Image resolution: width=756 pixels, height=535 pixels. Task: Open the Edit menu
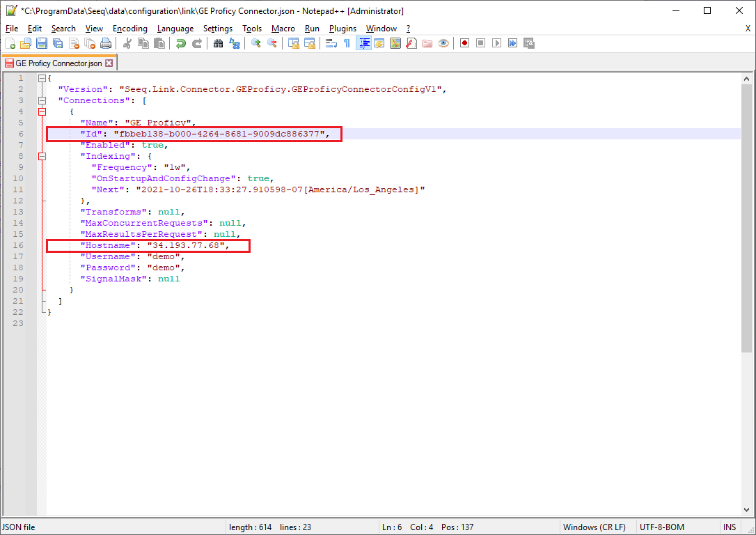click(35, 29)
